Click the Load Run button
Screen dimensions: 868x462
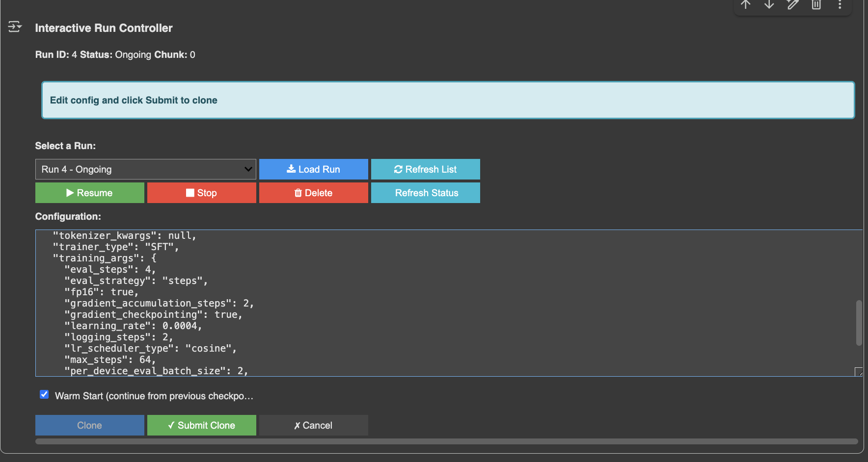pos(313,169)
